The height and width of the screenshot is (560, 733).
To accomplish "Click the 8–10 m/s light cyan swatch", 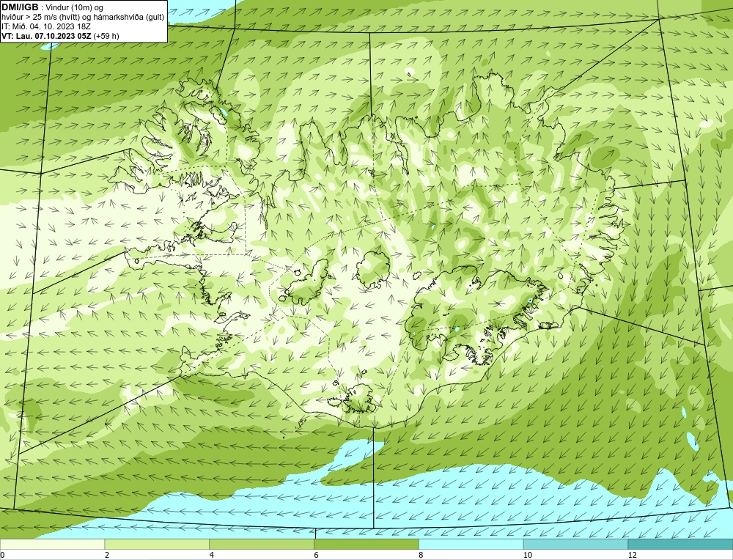I will coord(471,545).
